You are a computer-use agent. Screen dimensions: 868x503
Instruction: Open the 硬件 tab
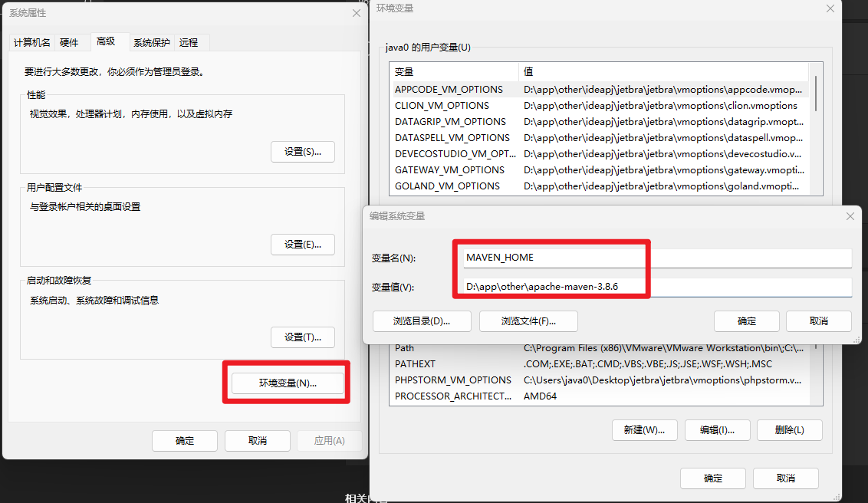(69, 42)
